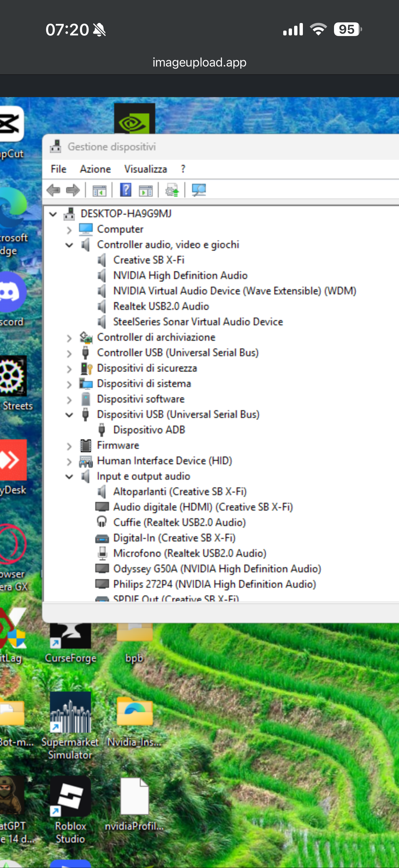Click the key icon for Dispositivi di sicurezza
The image size is (399, 868).
coord(86,368)
